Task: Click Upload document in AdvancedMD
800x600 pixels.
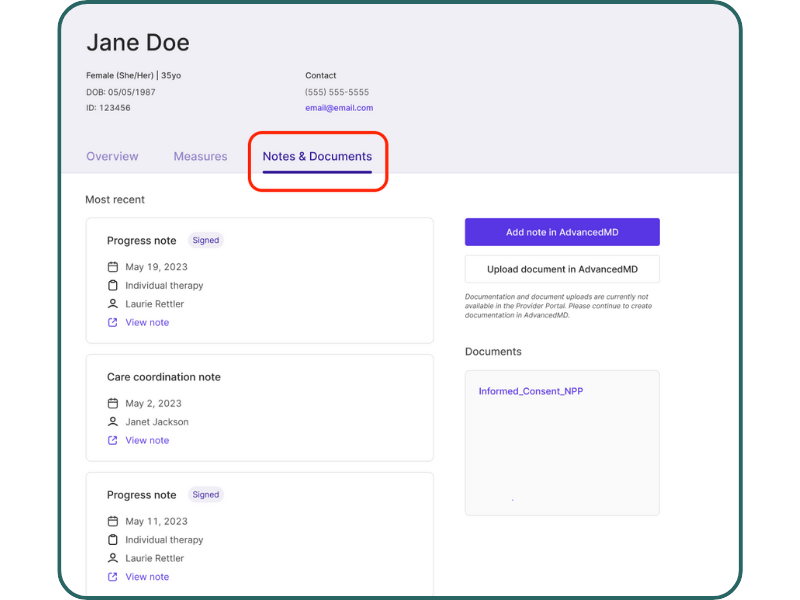Action: [x=562, y=269]
